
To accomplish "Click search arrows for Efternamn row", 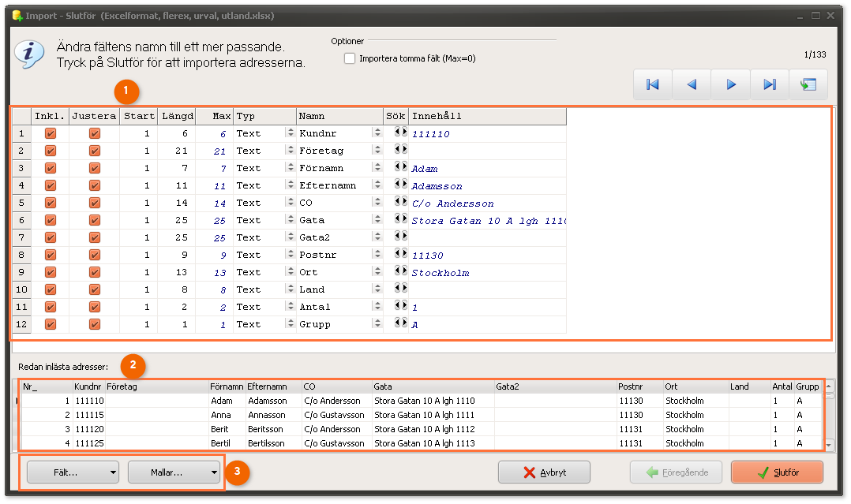I will coord(400,184).
